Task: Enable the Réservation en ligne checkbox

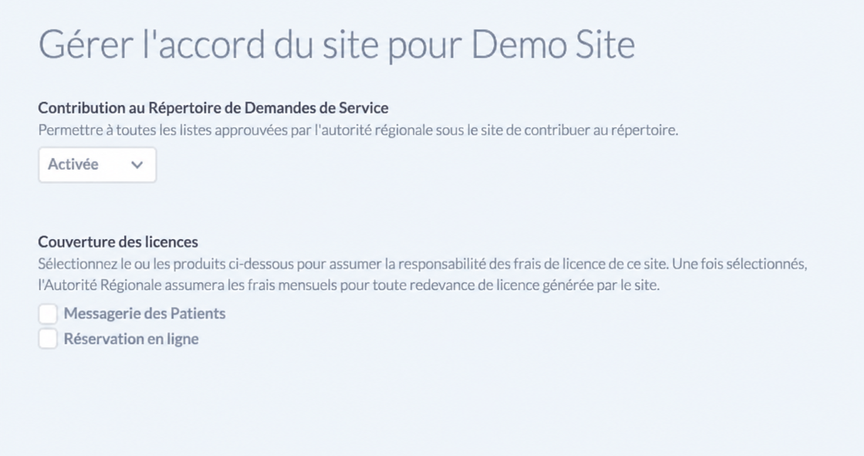Action: pyautogui.click(x=48, y=339)
